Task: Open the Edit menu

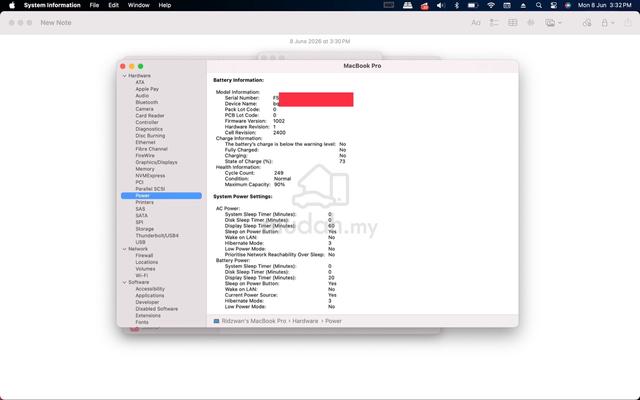Action: [x=113, y=5]
